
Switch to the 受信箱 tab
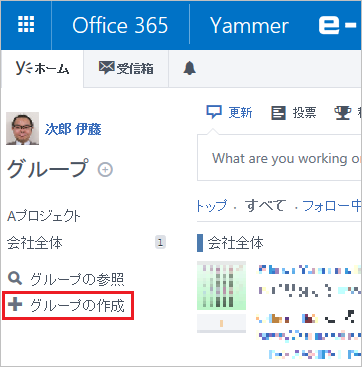click(126, 69)
